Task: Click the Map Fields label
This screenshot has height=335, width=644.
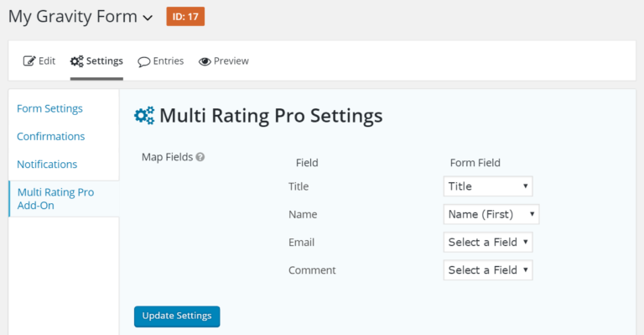Action: pyautogui.click(x=167, y=157)
